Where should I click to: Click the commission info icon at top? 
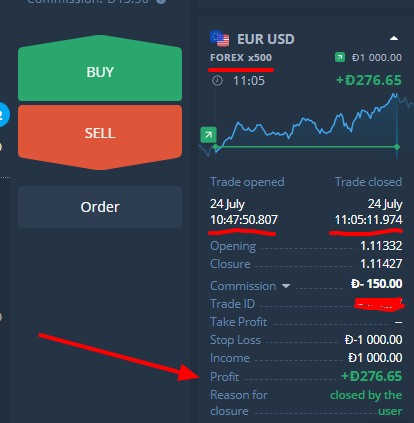coord(161,1)
